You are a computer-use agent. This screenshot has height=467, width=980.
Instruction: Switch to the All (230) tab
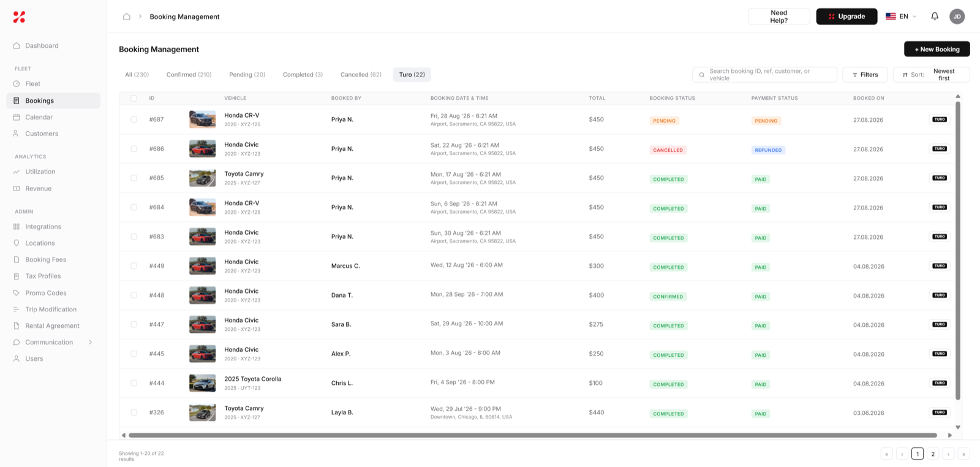coord(137,75)
